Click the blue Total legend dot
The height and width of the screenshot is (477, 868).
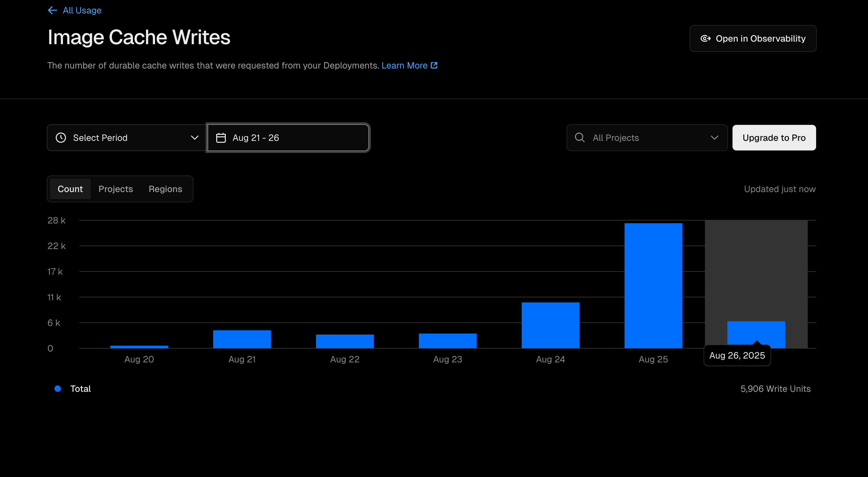[x=58, y=389]
